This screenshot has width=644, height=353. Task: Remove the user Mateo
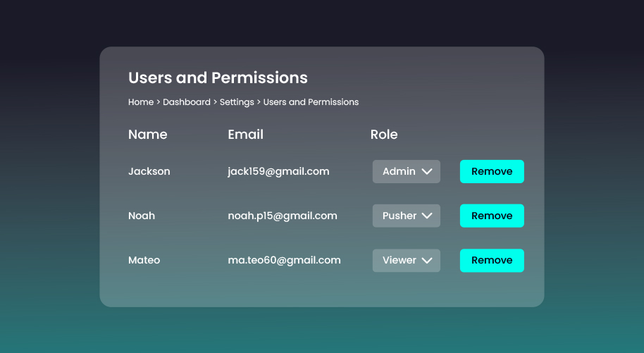491,260
